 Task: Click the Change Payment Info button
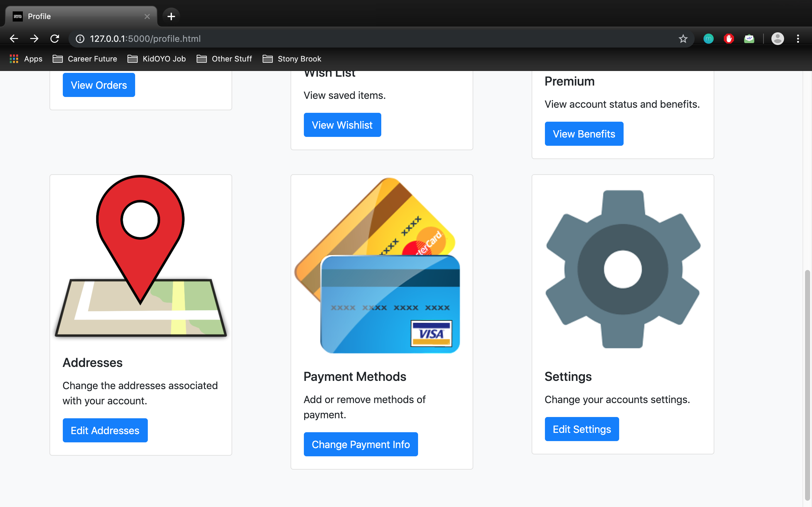[x=360, y=444]
